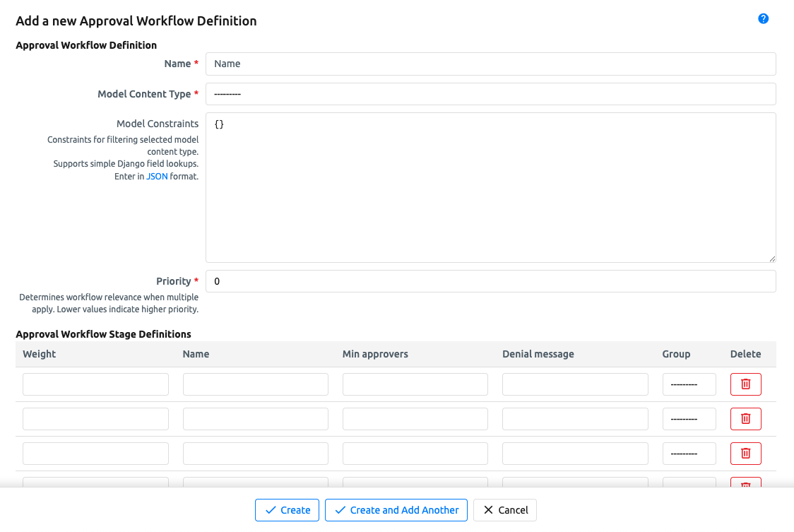Screen dimensions: 794x532
Task: Cancel the workflow definition form
Action: click(x=505, y=510)
